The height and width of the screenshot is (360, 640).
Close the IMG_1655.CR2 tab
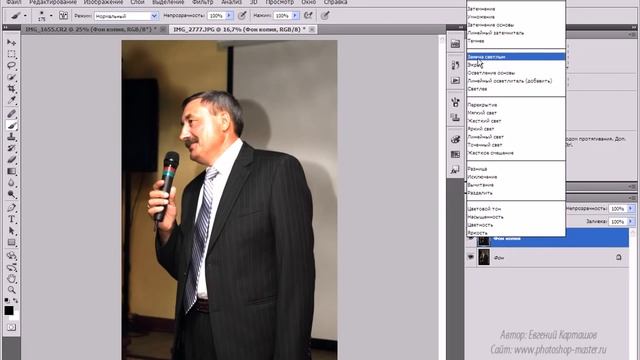click(163, 29)
